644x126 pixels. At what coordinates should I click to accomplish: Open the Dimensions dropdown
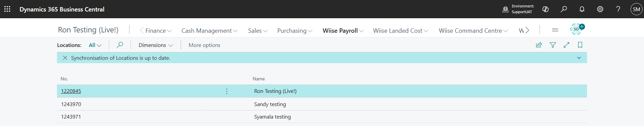pyautogui.click(x=156, y=45)
